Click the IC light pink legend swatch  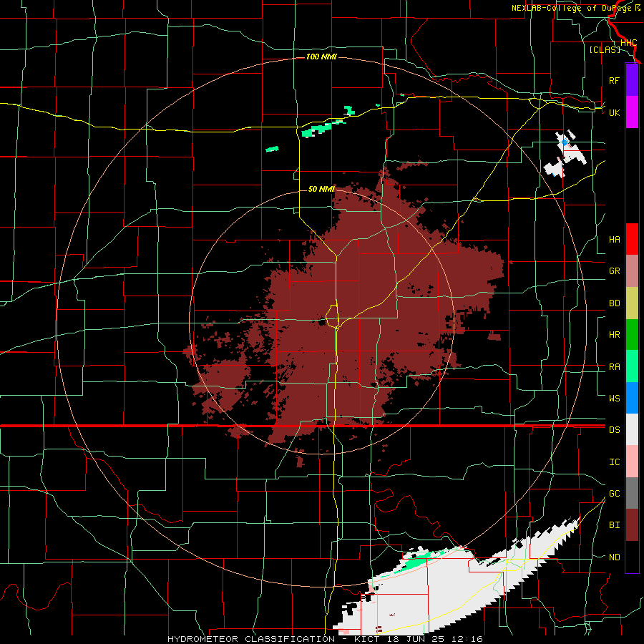coord(632,462)
